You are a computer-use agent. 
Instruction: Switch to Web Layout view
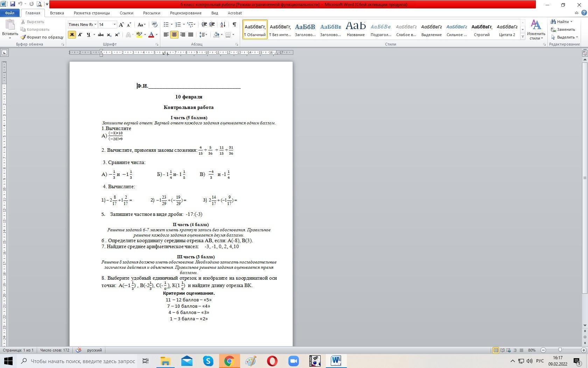509,350
